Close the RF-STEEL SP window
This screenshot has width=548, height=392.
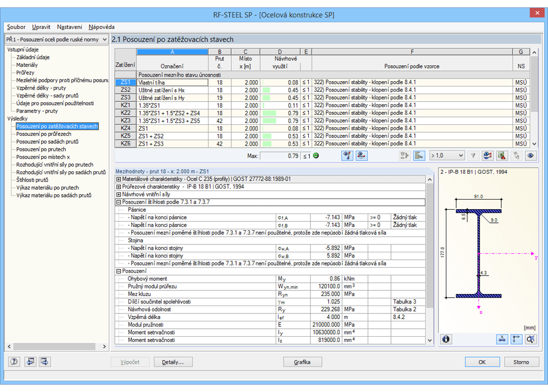[x=537, y=13]
